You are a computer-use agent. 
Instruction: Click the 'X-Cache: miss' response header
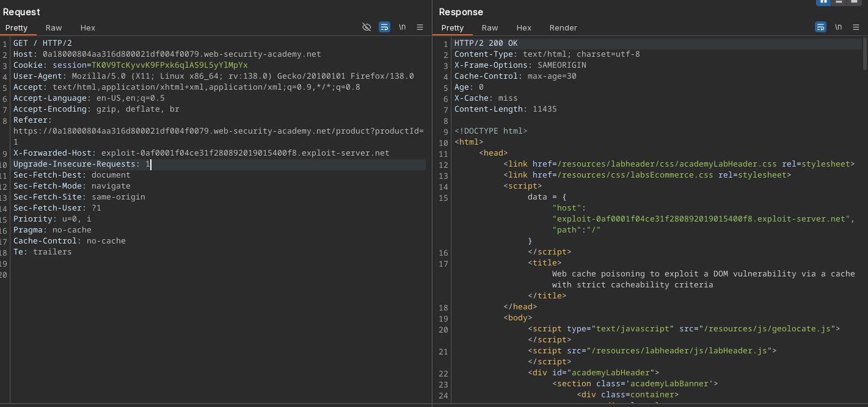click(486, 98)
